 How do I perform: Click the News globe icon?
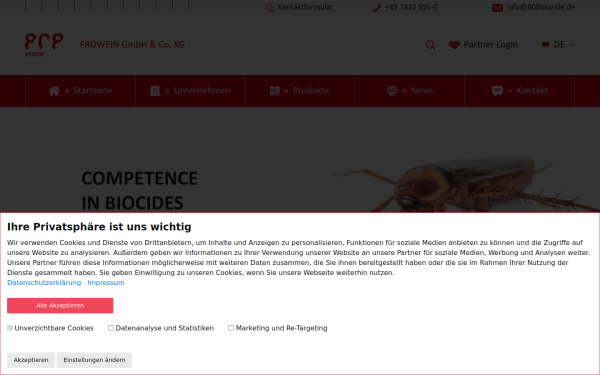(x=392, y=91)
